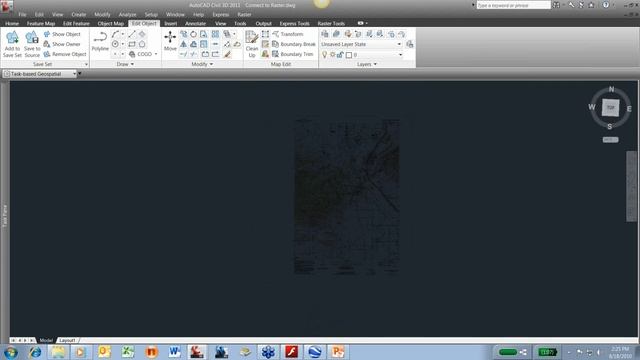Viewport: 640px width, 360px height.
Task: Expand the Modify panel
Action: pos(202,64)
